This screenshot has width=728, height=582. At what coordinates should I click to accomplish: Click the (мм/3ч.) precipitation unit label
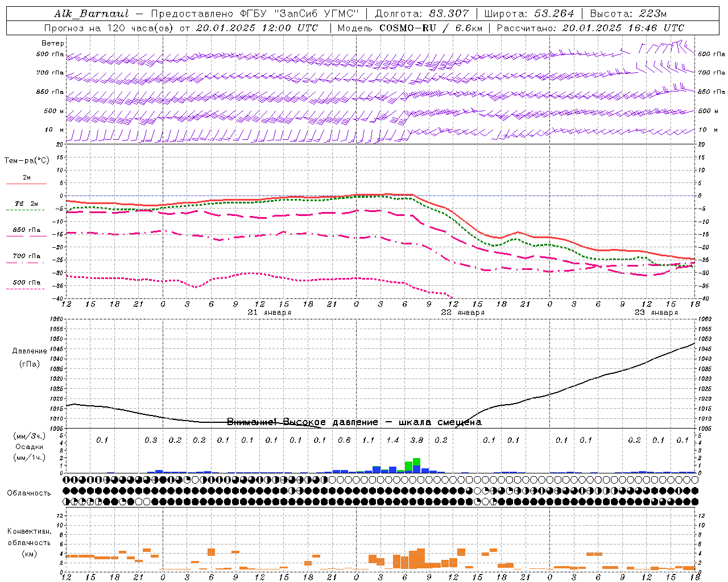30,436
